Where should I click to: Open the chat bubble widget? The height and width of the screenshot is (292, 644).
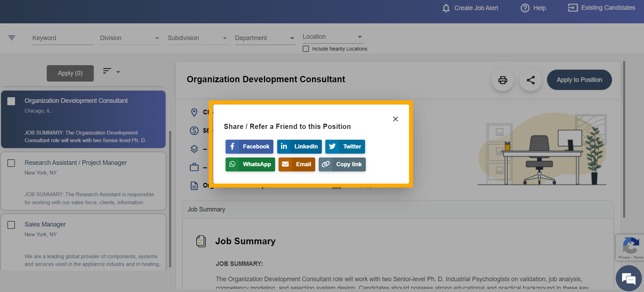pos(629,278)
